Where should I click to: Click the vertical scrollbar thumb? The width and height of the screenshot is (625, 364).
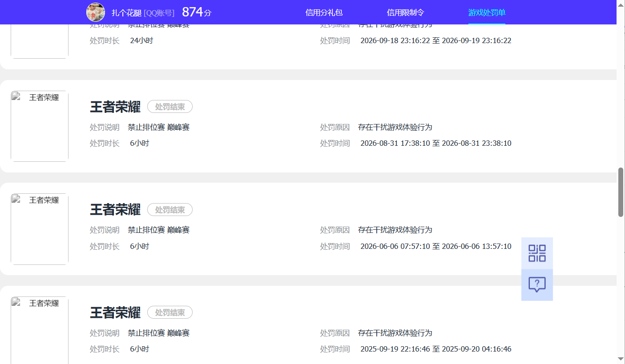(x=621, y=192)
